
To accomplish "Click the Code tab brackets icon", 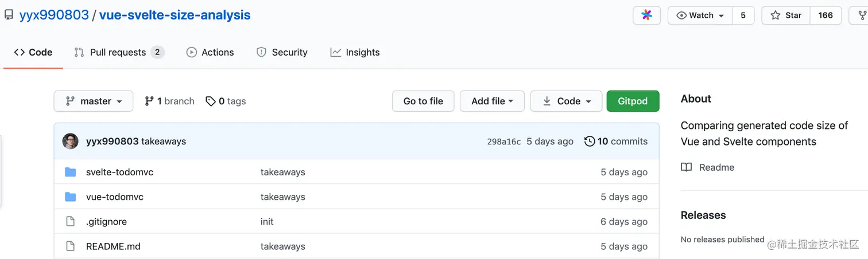I will [x=19, y=52].
